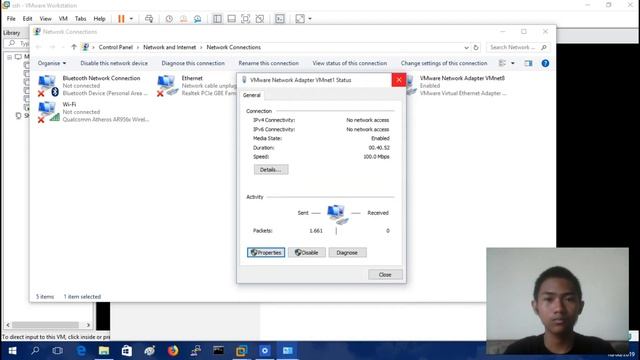Open the Edit menu in VMware

(27, 19)
